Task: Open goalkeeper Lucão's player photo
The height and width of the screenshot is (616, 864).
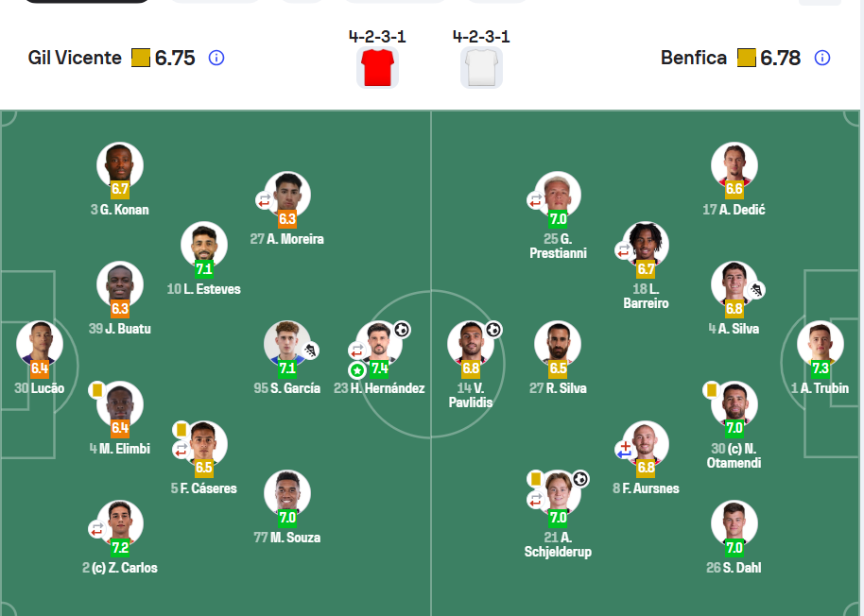Action: pos(40,343)
